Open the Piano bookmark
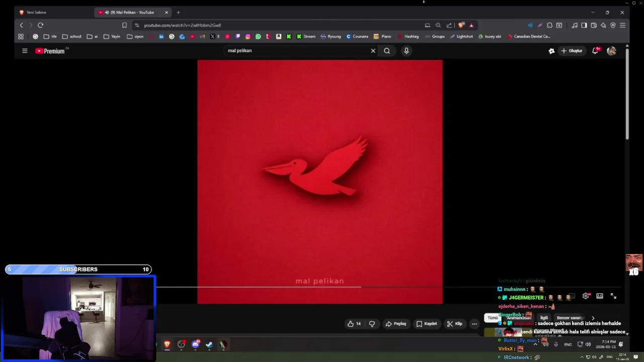644x362 pixels. (382, 36)
